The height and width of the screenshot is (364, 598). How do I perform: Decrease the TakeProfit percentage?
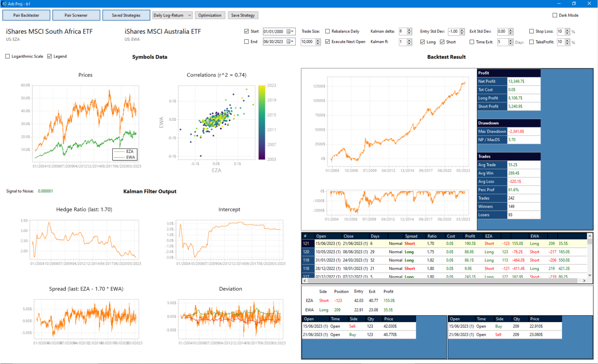567,43
